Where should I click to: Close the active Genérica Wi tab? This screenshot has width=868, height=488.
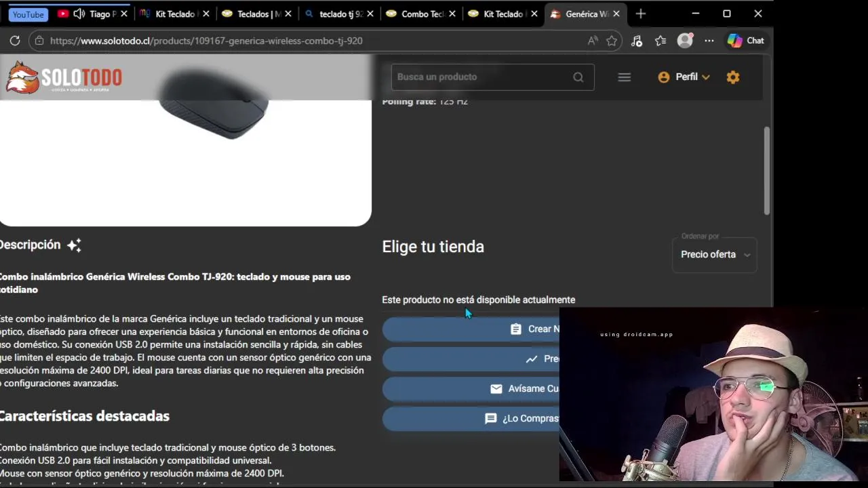pyautogui.click(x=616, y=14)
